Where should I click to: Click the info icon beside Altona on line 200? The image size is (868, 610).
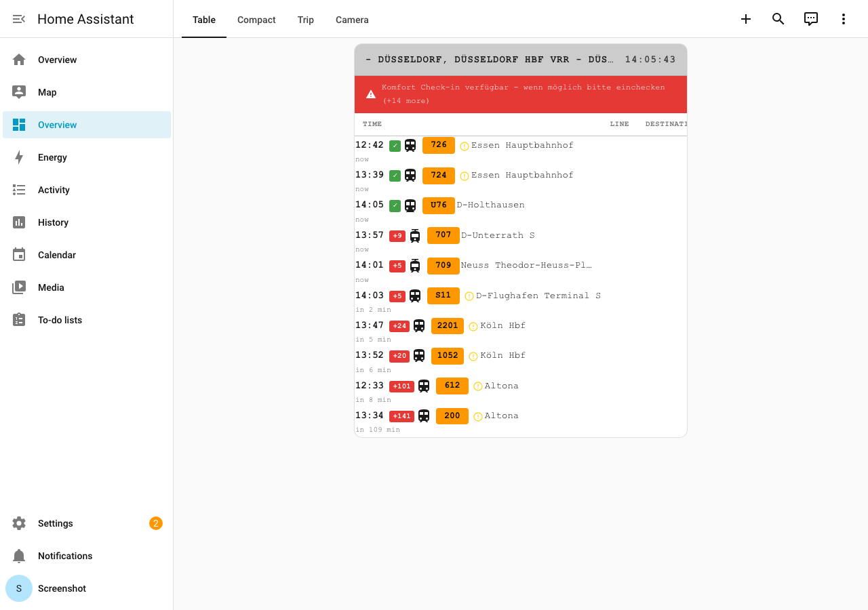coord(478,416)
